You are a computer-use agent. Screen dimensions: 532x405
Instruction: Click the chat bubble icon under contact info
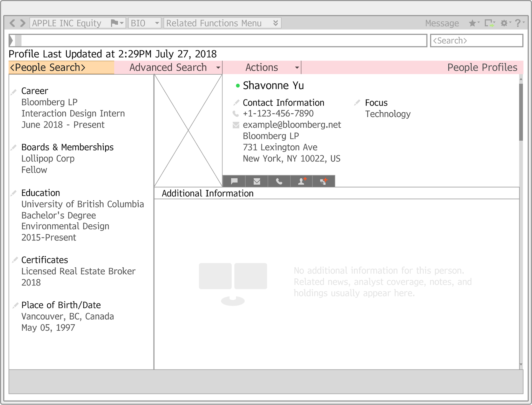click(234, 181)
